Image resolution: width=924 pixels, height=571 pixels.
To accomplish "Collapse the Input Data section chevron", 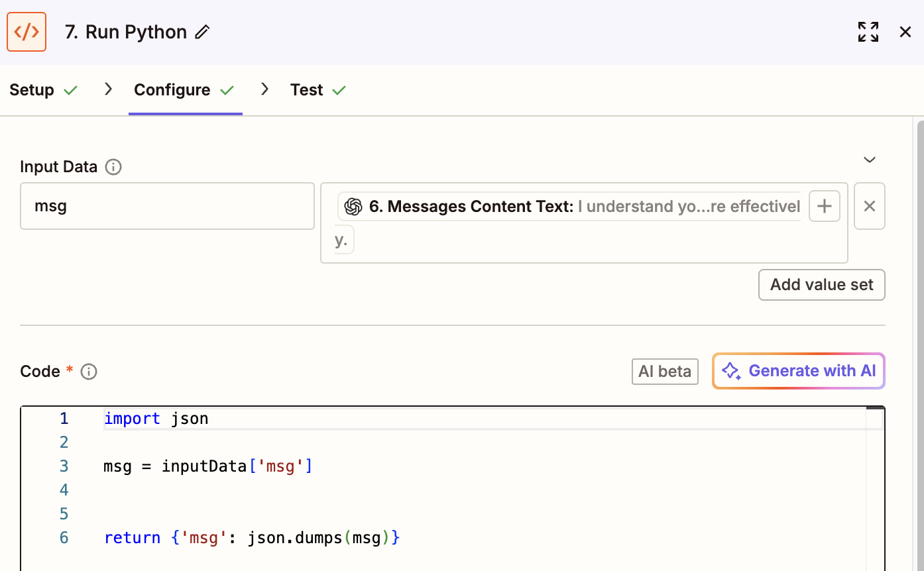I will pos(870,160).
